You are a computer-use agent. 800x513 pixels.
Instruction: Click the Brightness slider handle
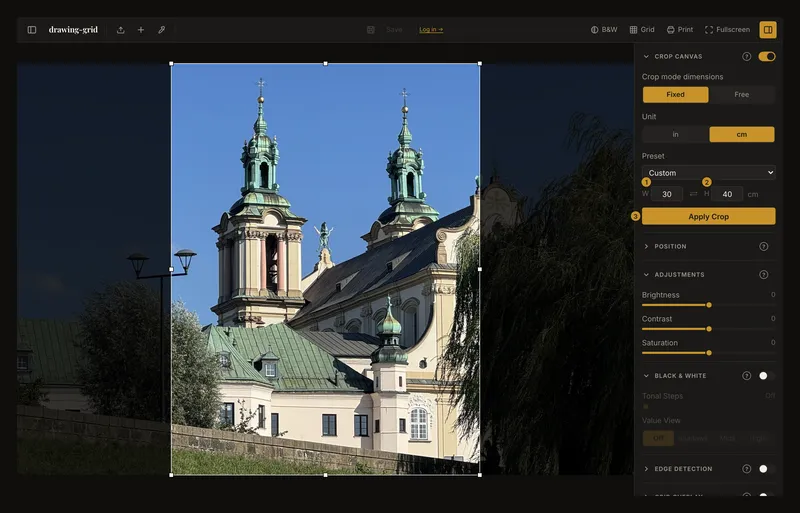click(x=709, y=305)
